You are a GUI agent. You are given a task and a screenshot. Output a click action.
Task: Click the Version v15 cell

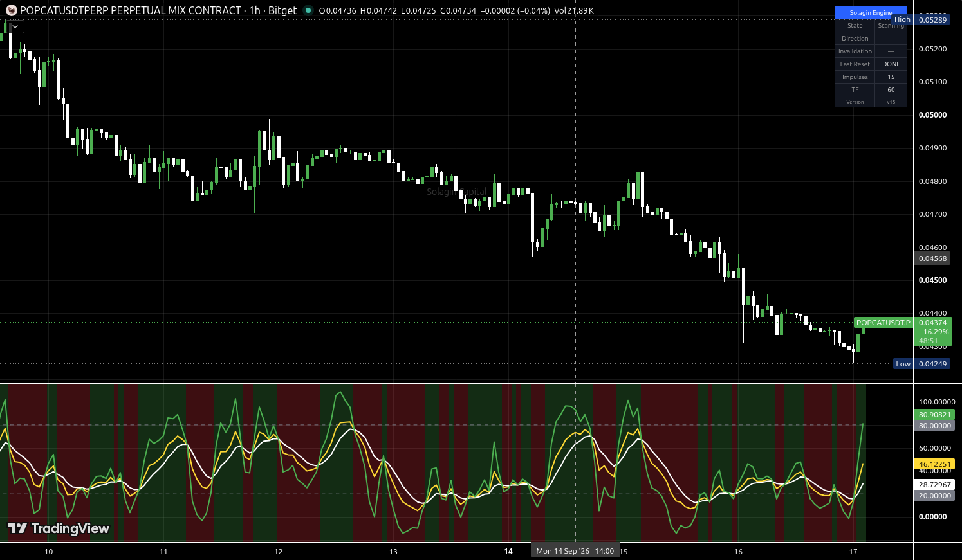point(891,102)
